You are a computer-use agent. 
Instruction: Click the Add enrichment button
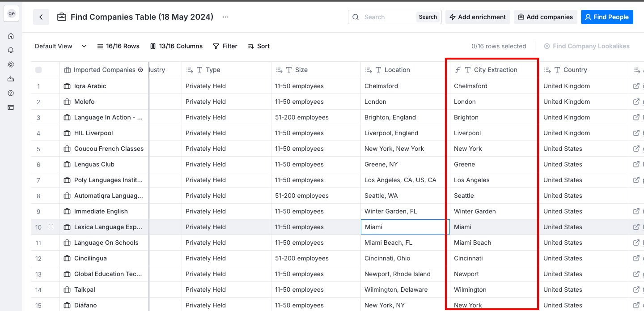[477, 17]
